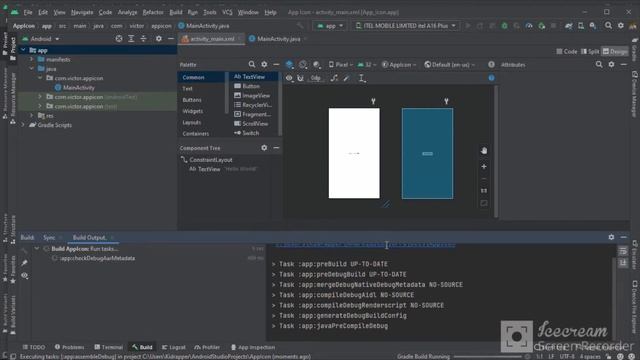Open the Build Output tab
640x360 pixels.
click(x=89, y=237)
